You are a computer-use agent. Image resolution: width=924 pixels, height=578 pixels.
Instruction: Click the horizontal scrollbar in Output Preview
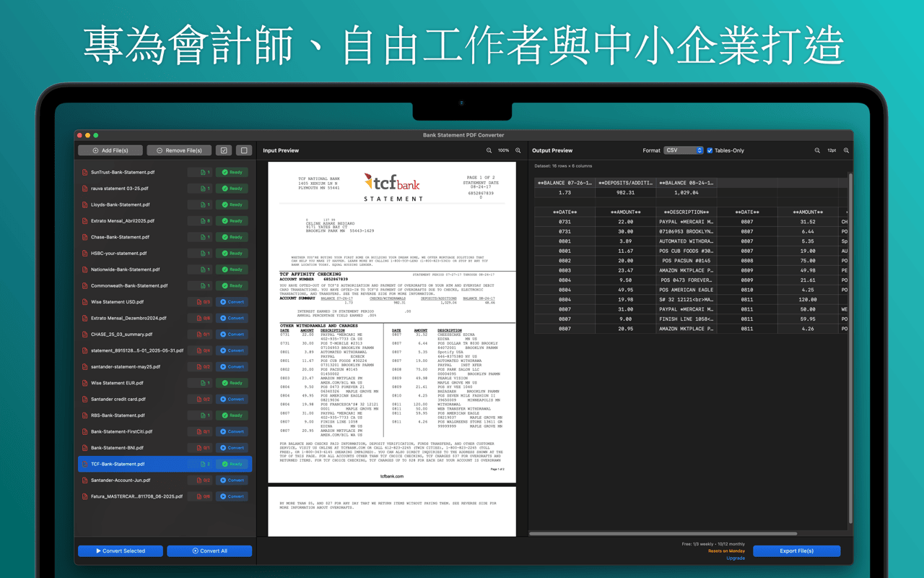tap(663, 533)
